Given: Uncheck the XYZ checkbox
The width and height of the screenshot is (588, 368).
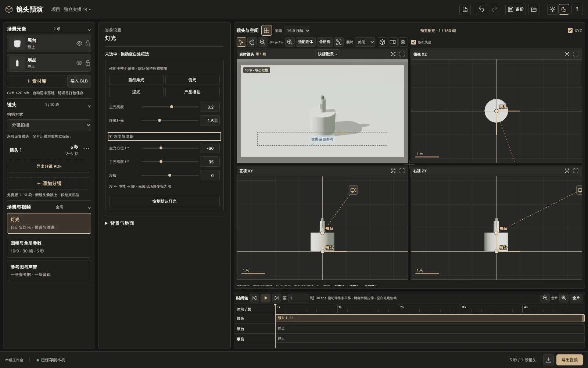Looking at the screenshot, I should (x=570, y=31).
